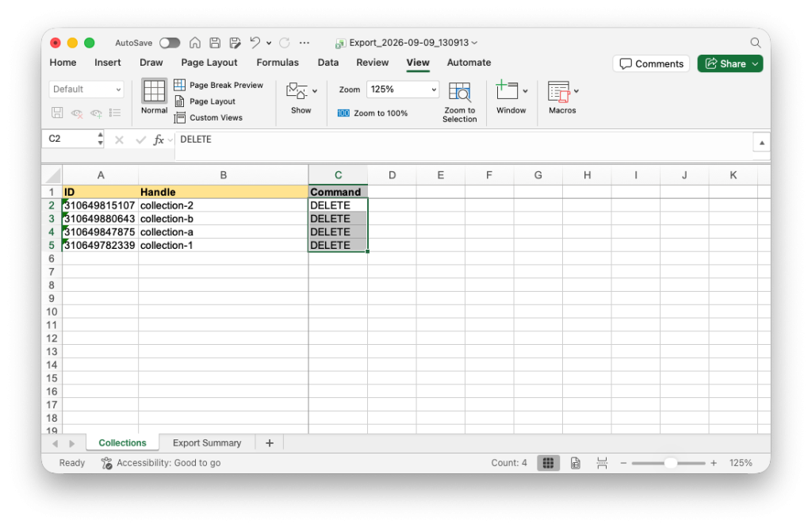Confirm the formula entry checkmark icon
Screen dimensions: 812x528
click(140, 140)
